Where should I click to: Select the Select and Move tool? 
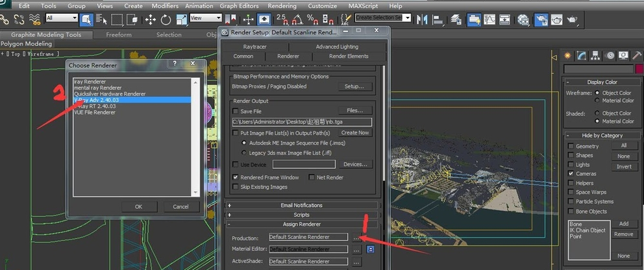[151, 19]
